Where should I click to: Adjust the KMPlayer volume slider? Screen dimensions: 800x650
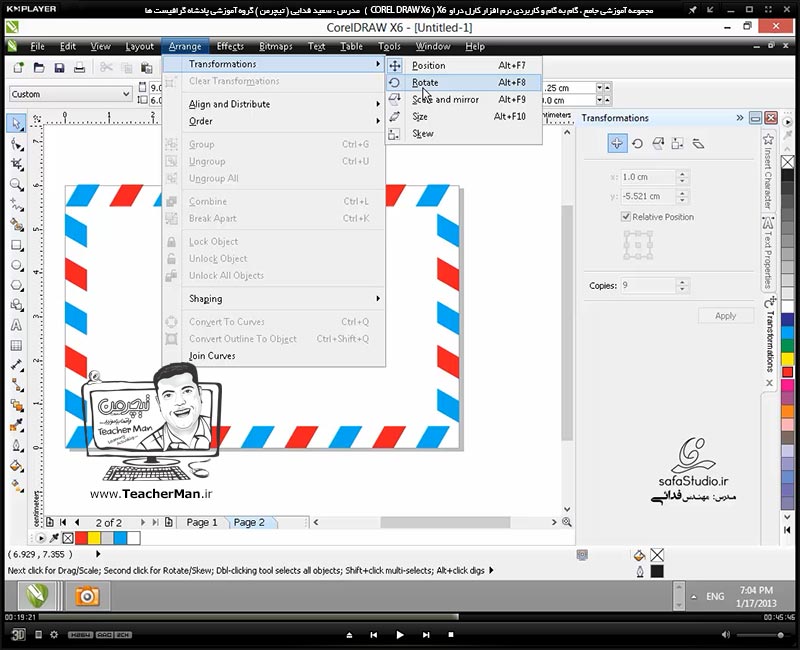coord(762,635)
